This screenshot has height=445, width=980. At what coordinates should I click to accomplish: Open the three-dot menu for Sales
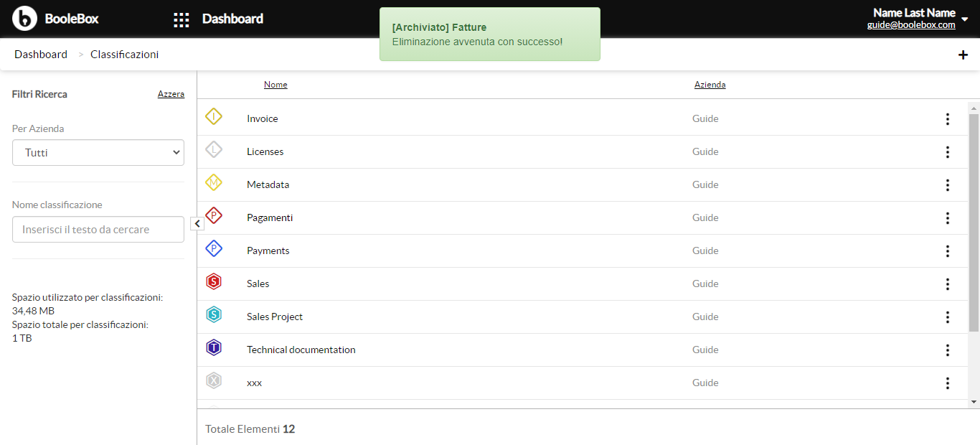948,284
